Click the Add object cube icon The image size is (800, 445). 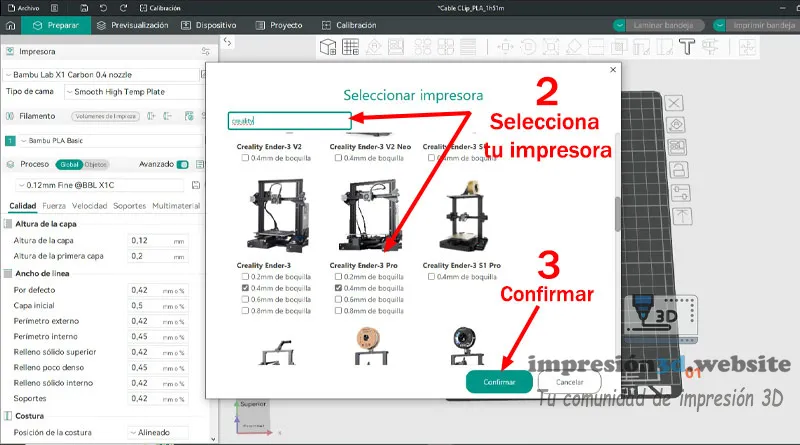point(328,47)
